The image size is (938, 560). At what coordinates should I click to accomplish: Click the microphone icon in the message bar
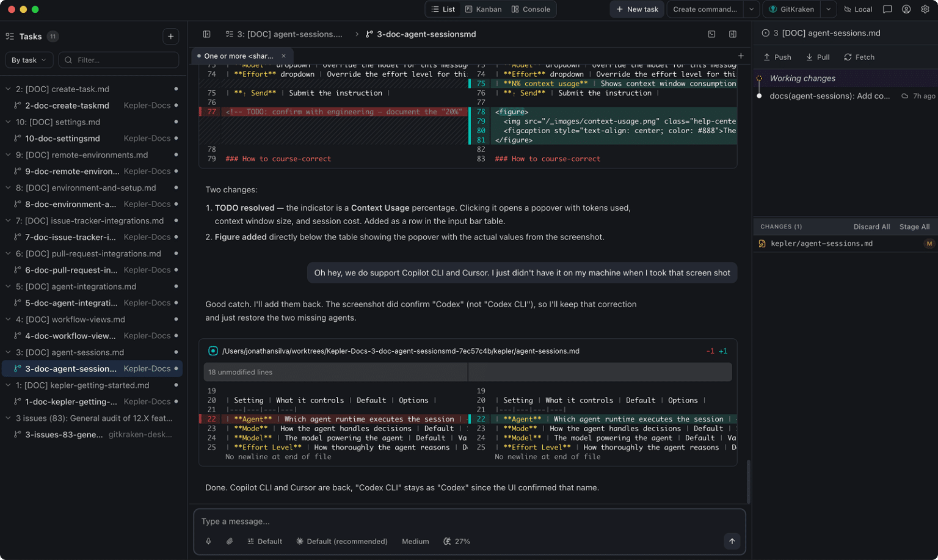pyautogui.click(x=208, y=541)
